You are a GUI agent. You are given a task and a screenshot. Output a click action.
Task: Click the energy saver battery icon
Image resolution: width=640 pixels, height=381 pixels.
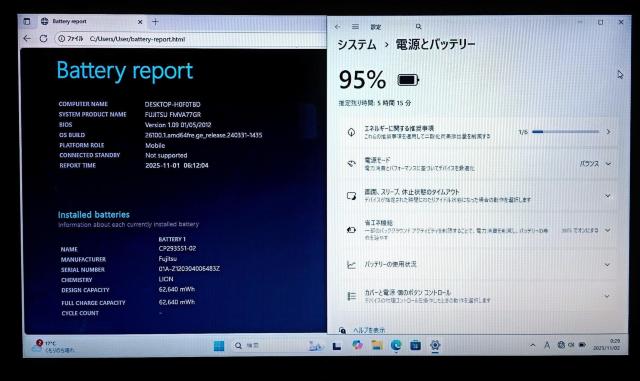tap(351, 230)
